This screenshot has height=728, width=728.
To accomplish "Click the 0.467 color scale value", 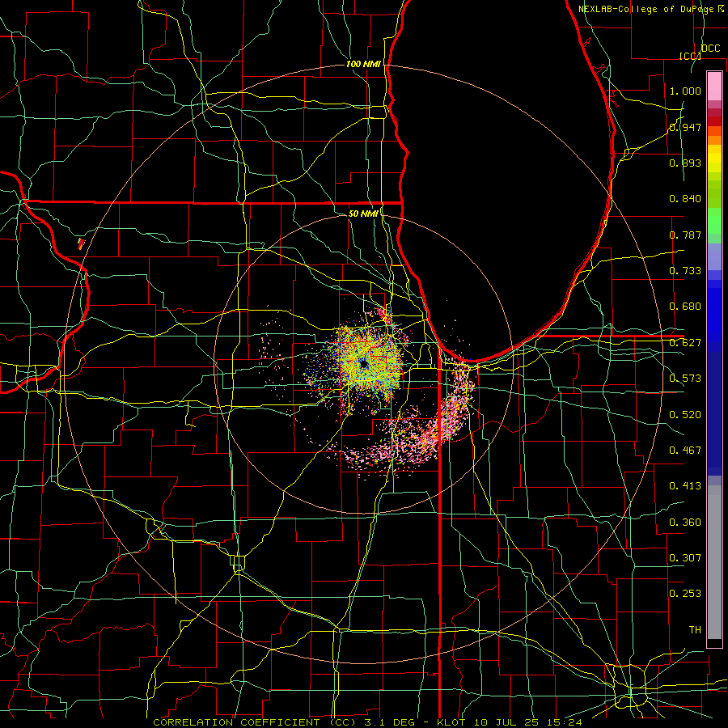I will (x=685, y=451).
